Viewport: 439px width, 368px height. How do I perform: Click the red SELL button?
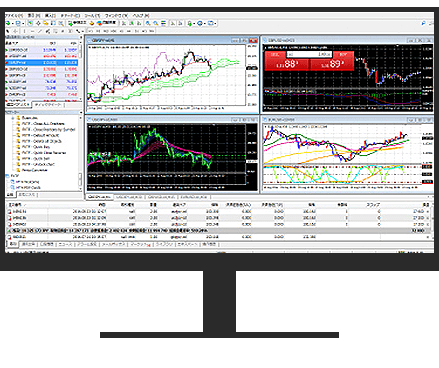pyautogui.click(x=275, y=54)
